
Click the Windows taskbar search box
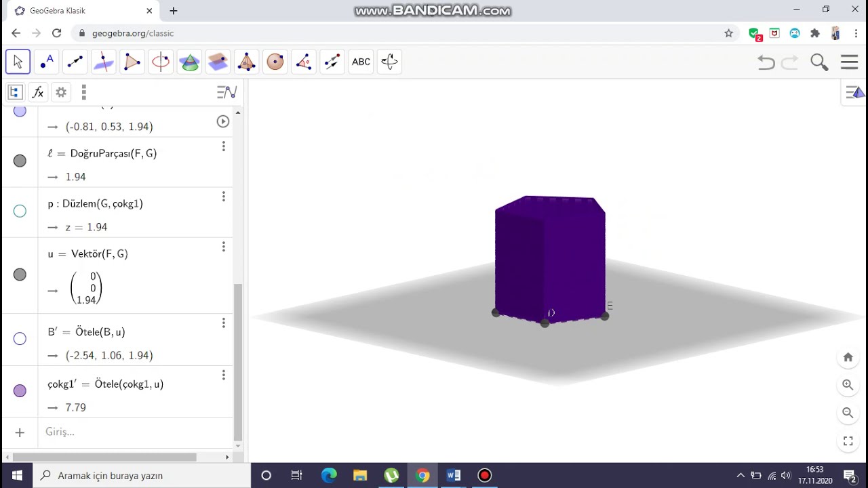tap(142, 475)
